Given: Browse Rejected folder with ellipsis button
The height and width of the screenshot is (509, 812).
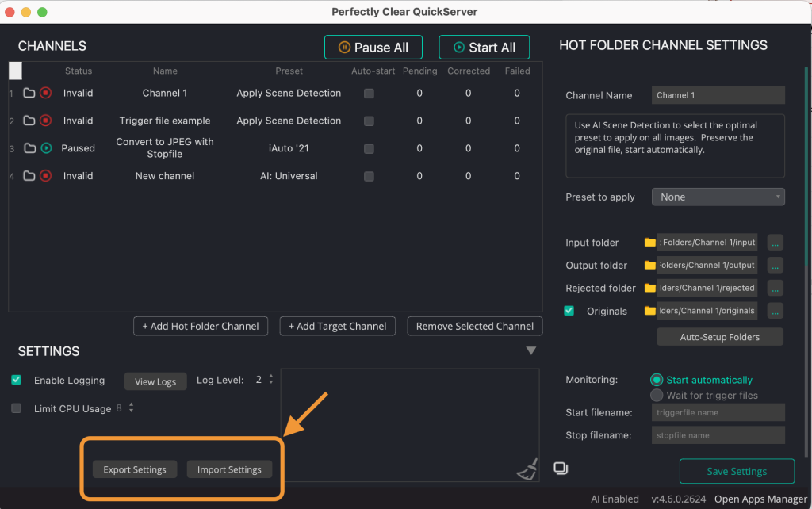Looking at the screenshot, I should click(x=775, y=288).
